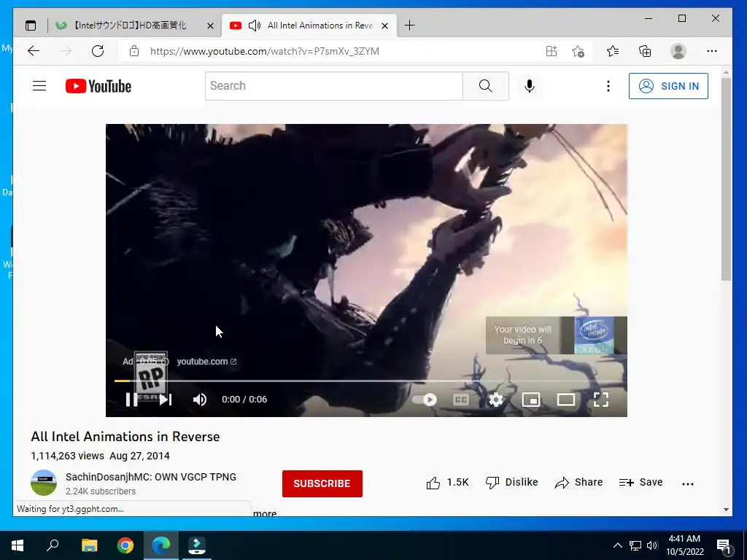The height and width of the screenshot is (560, 747).
Task: Go back to the previous page
Action: click(34, 51)
